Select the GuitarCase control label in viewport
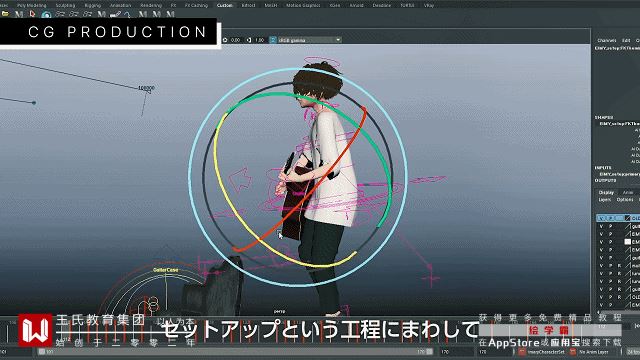Viewport: 640px width, 360px height. coord(165,270)
